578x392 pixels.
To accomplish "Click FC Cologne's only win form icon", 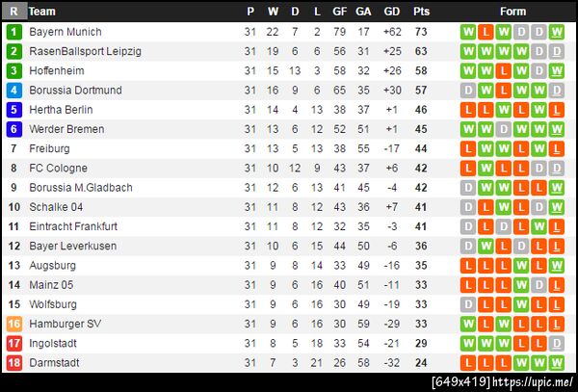I will [x=487, y=168].
